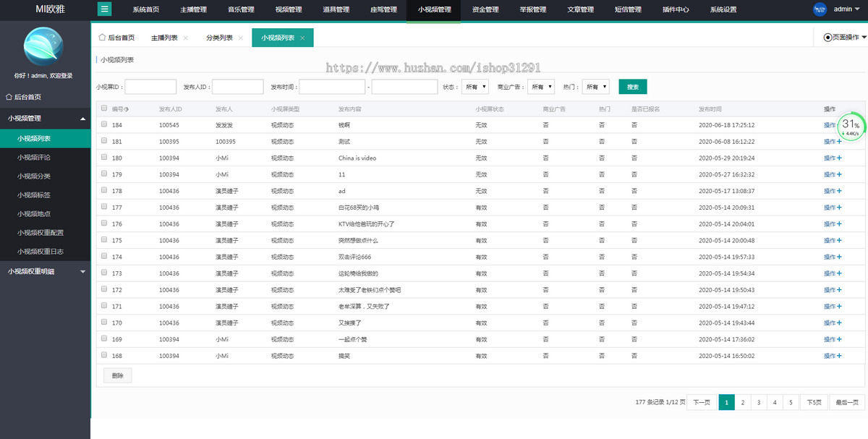868x439 pixels.
Task: Close the 主播列表 tab
Action: [186, 38]
